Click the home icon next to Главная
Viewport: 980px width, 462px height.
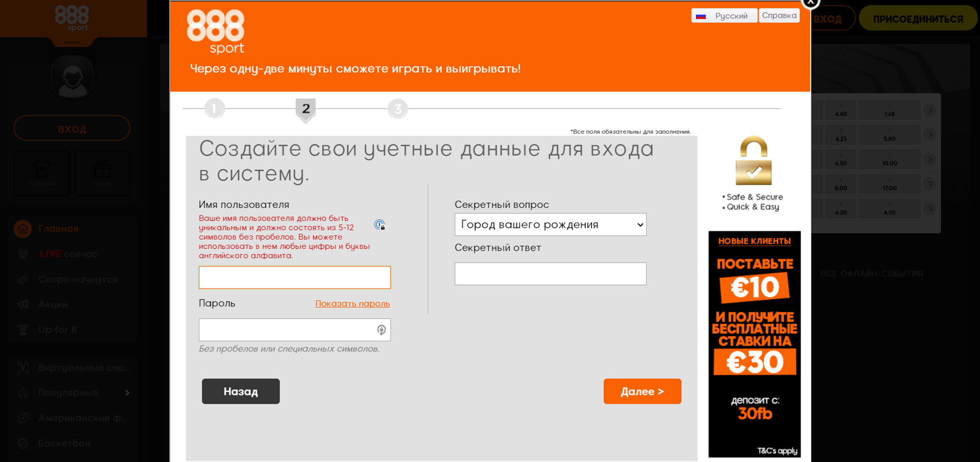23,229
